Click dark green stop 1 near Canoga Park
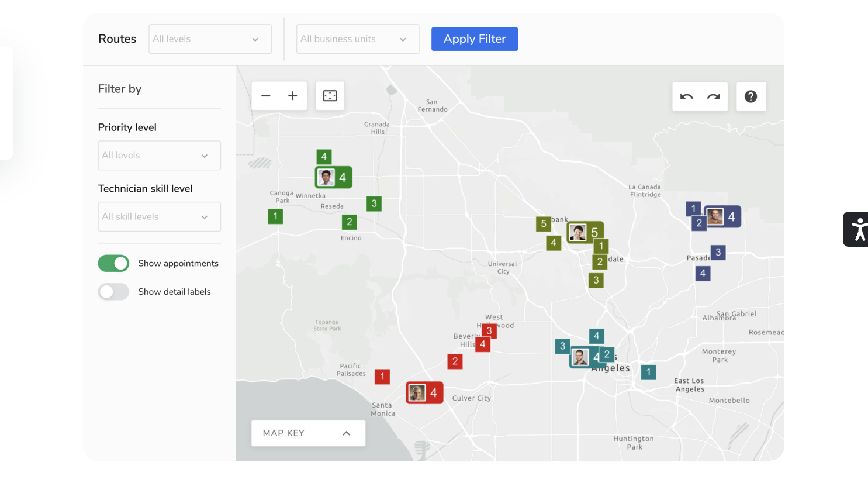The width and height of the screenshot is (868, 483). point(275,216)
